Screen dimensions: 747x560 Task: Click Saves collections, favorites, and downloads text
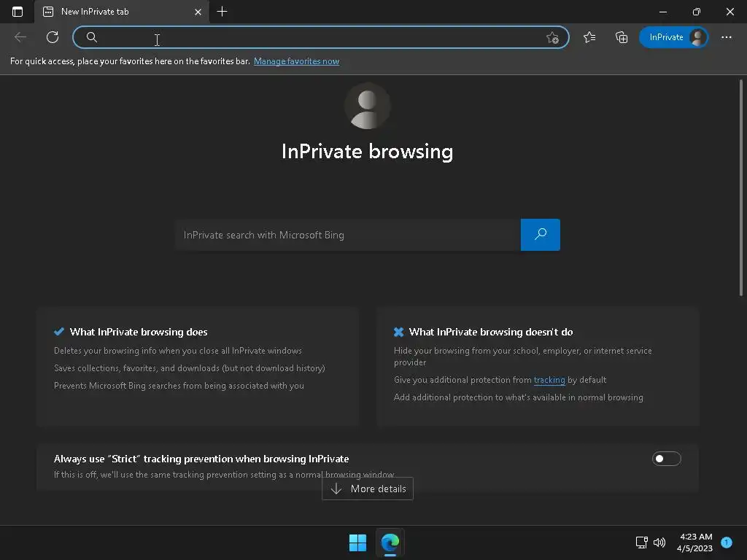189,368
